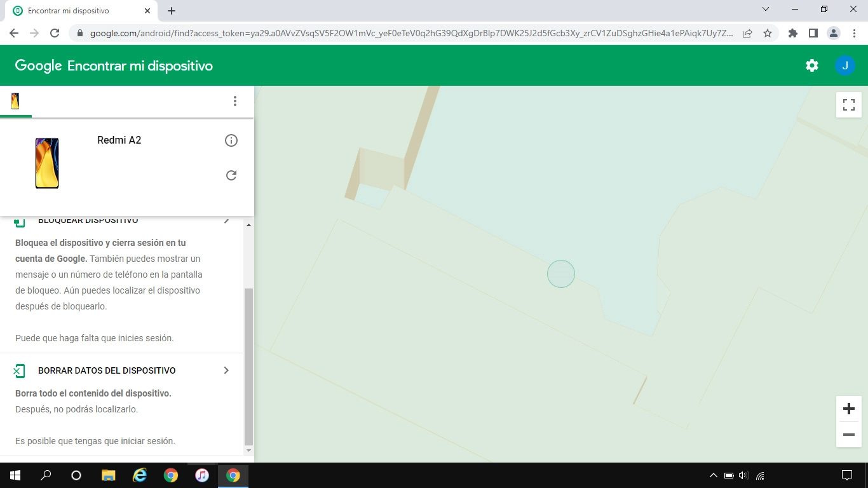The image size is (868, 488).
Task: View Redmi A2 device information
Action: tap(231, 140)
